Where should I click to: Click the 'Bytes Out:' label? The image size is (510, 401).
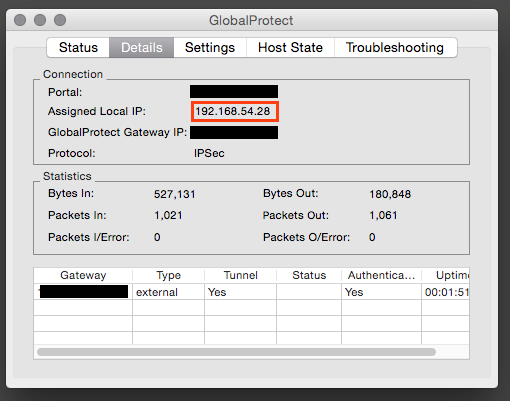click(x=291, y=193)
